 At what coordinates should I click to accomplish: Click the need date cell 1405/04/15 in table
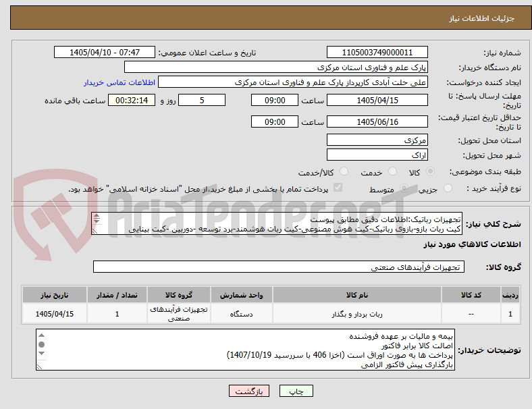click(x=55, y=314)
